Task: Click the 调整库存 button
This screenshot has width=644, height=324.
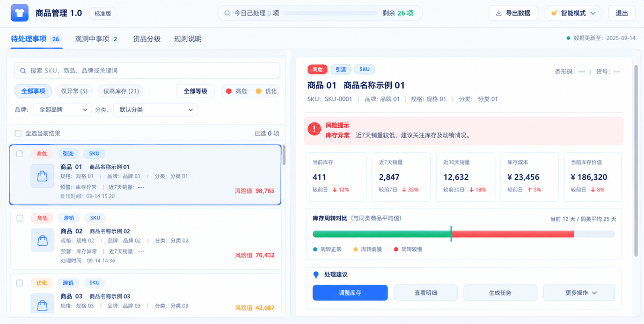Action: click(x=350, y=293)
